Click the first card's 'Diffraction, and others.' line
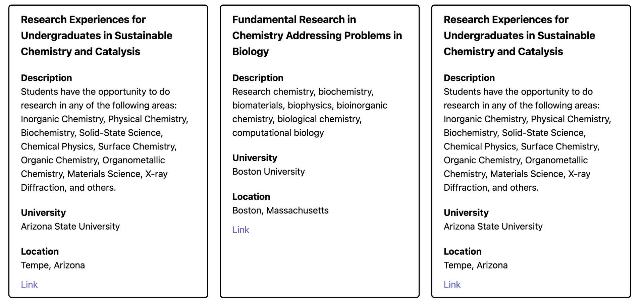This screenshot has height=306, width=644. click(x=68, y=188)
